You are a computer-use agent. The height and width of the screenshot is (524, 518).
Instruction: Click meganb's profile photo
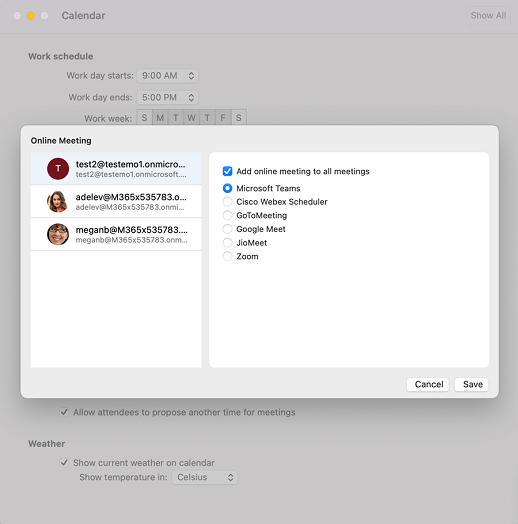[x=58, y=234]
